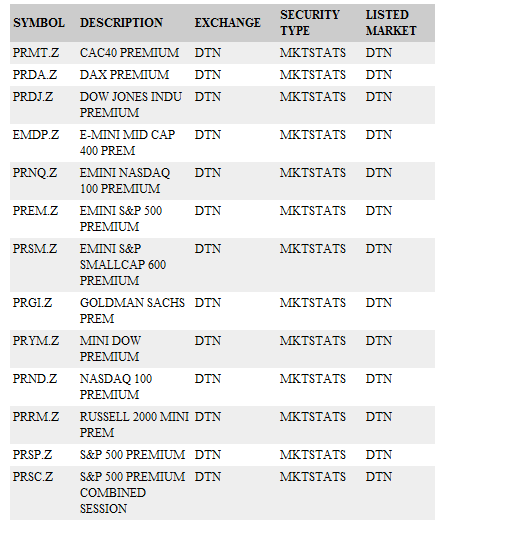Select the PRSP.Z symbol cell
528x536 pixels.
point(32,455)
